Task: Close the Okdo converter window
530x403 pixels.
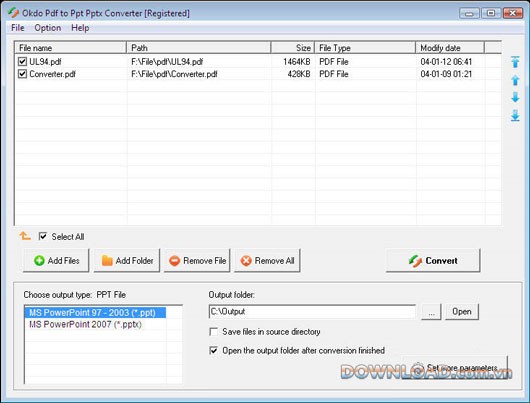Action: pos(513,13)
